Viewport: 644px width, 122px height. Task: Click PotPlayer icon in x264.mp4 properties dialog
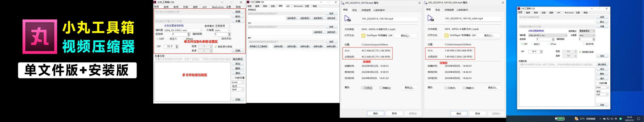447,35
